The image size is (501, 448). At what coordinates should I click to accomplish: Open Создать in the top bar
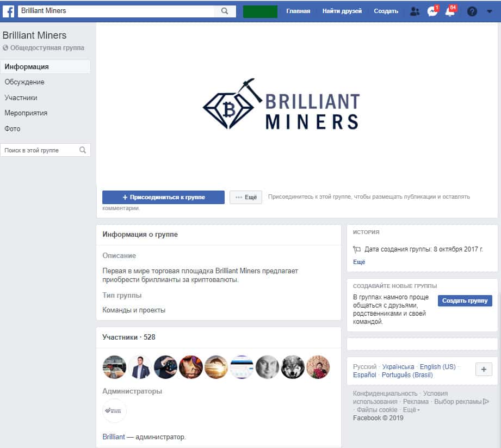pyautogui.click(x=386, y=11)
